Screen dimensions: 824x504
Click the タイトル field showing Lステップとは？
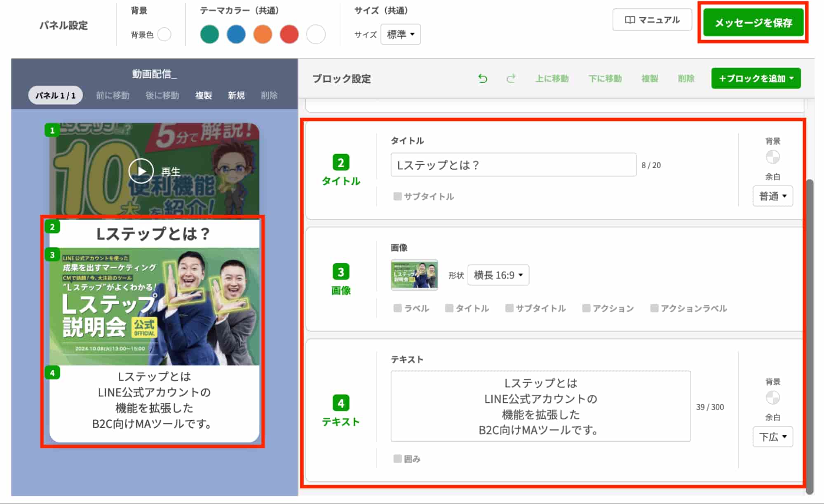click(512, 165)
